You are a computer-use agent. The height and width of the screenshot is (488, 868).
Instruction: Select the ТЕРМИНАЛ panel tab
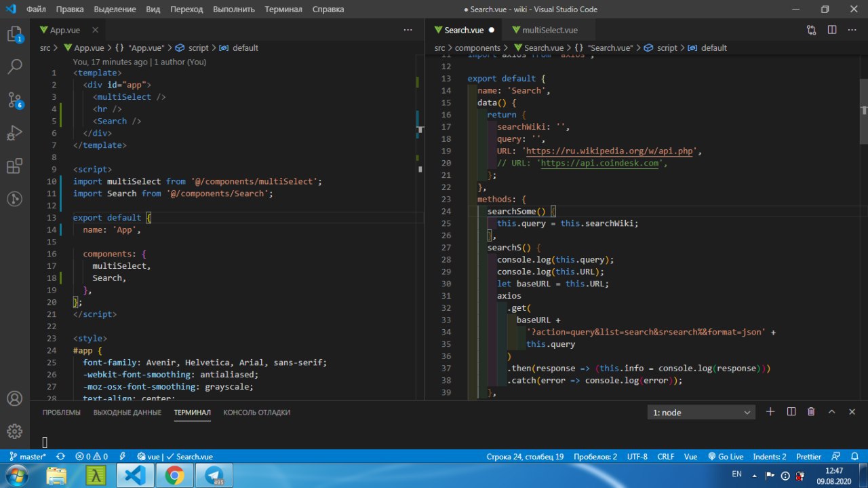tap(192, 412)
